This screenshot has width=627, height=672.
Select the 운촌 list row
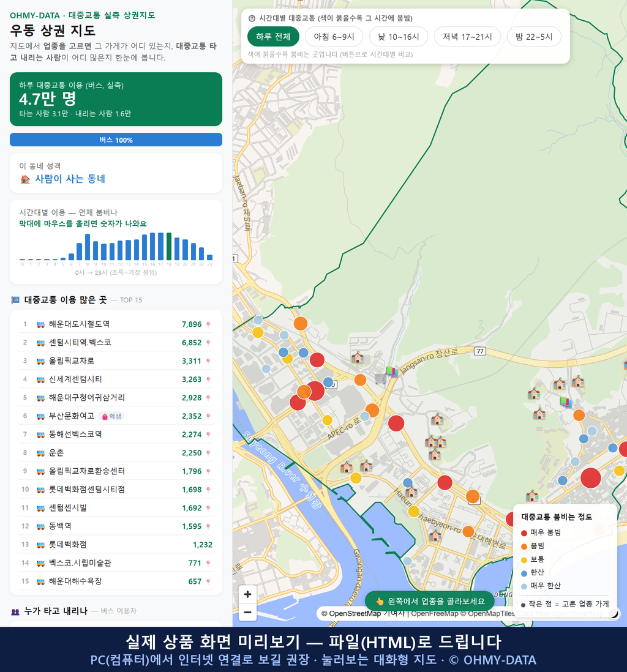(116, 453)
